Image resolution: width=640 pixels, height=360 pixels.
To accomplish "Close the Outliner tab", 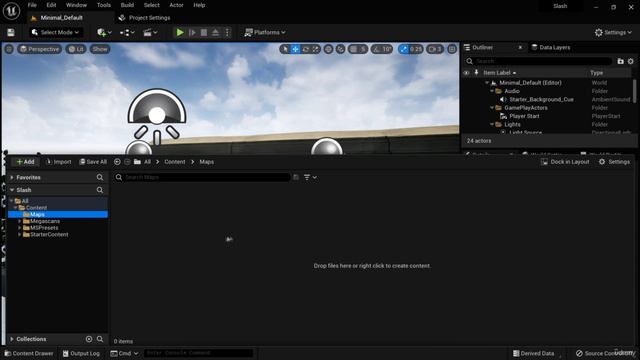I will (x=520, y=47).
